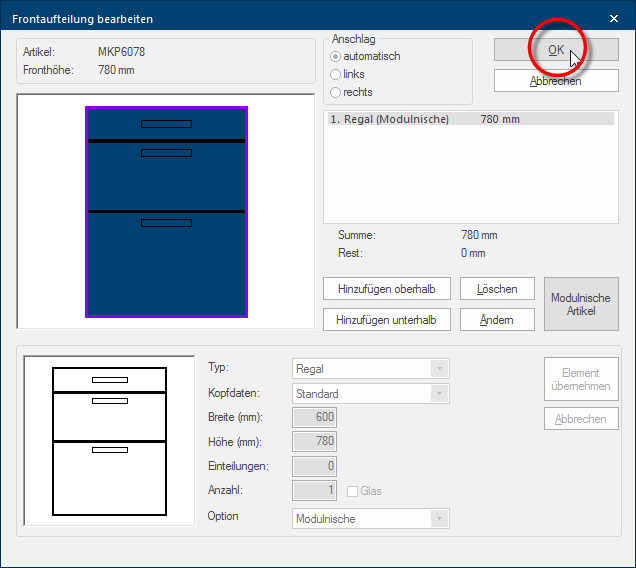The width and height of the screenshot is (636, 568).
Task: Choose links hinge option
Action: [336, 74]
